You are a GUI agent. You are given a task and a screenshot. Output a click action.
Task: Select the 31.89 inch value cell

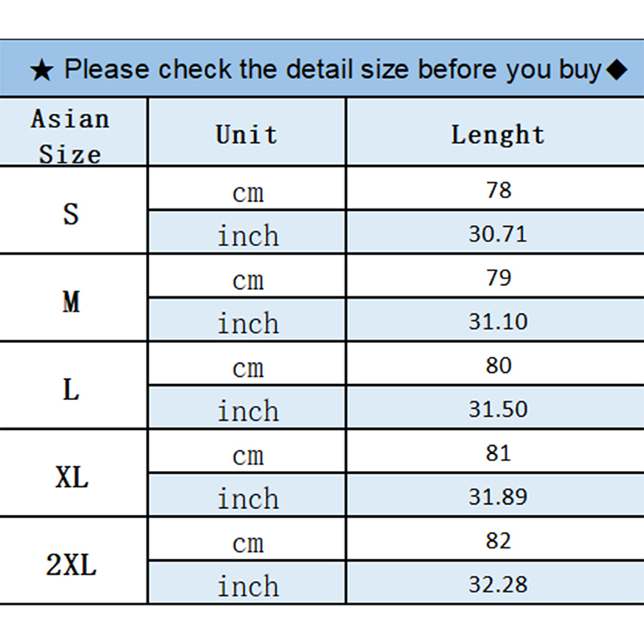pos(498,497)
